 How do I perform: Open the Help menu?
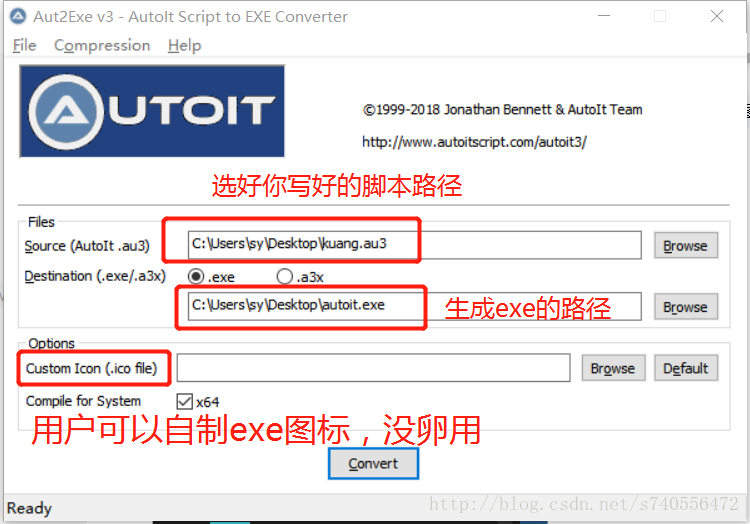(x=185, y=45)
